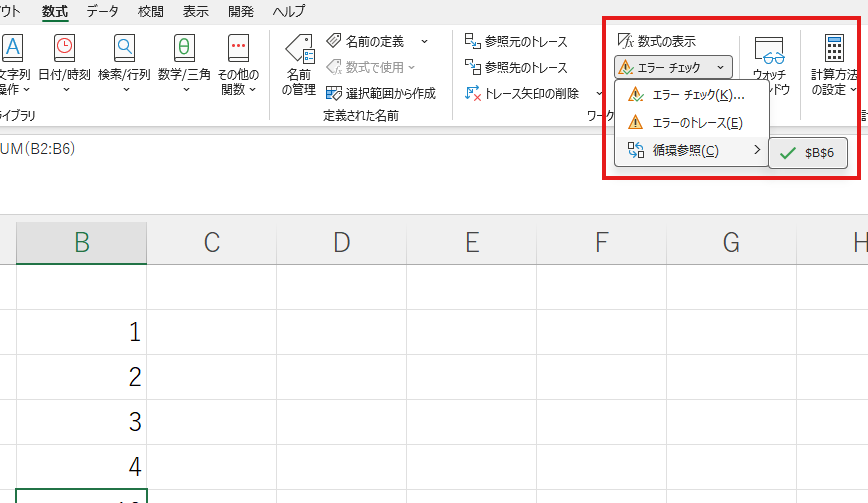Open the 日付/時刻 function library

(x=65, y=64)
